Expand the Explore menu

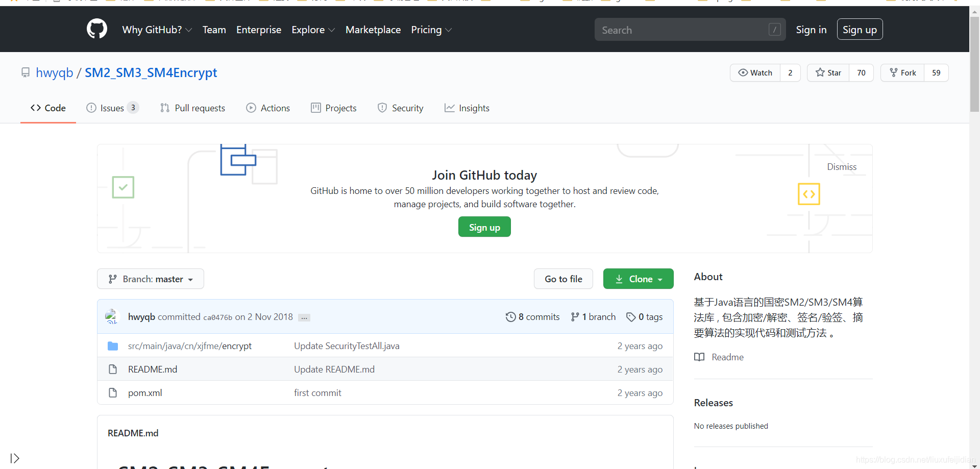[x=313, y=30]
